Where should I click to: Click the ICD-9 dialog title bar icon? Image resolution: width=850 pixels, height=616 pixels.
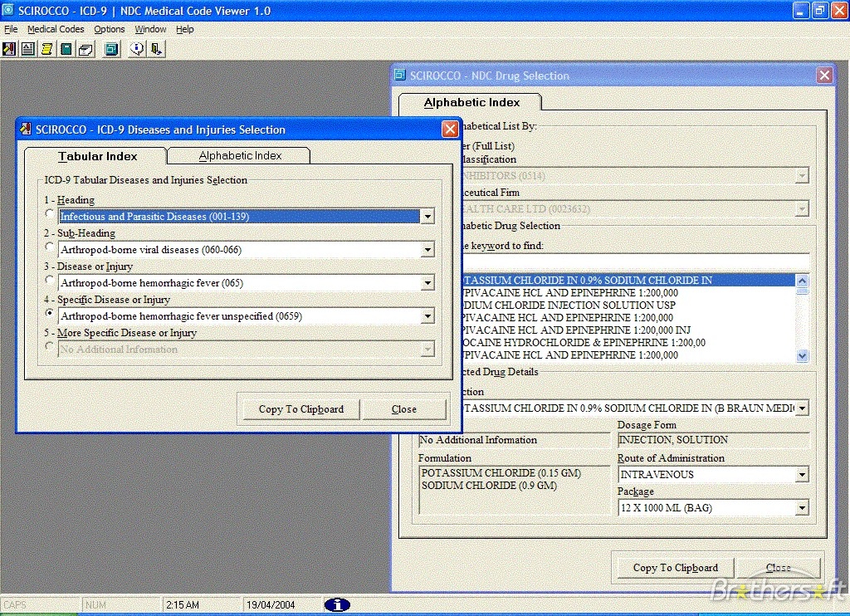coord(26,129)
